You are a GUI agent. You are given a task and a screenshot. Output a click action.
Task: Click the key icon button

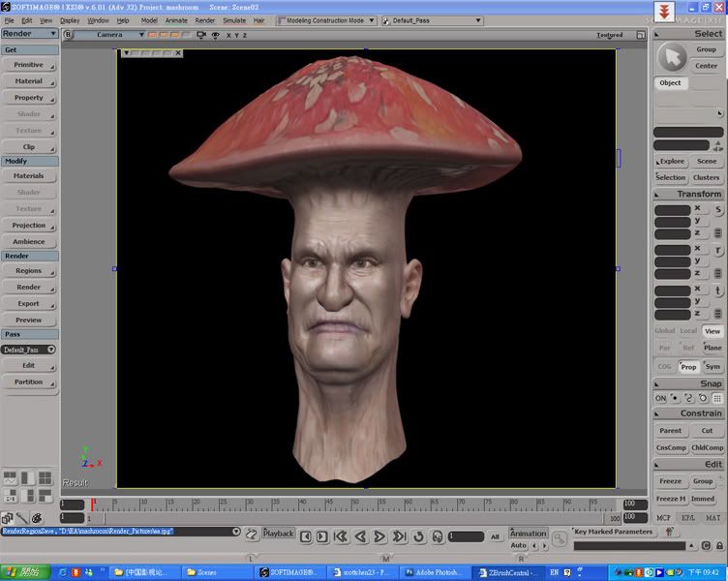click(x=560, y=538)
